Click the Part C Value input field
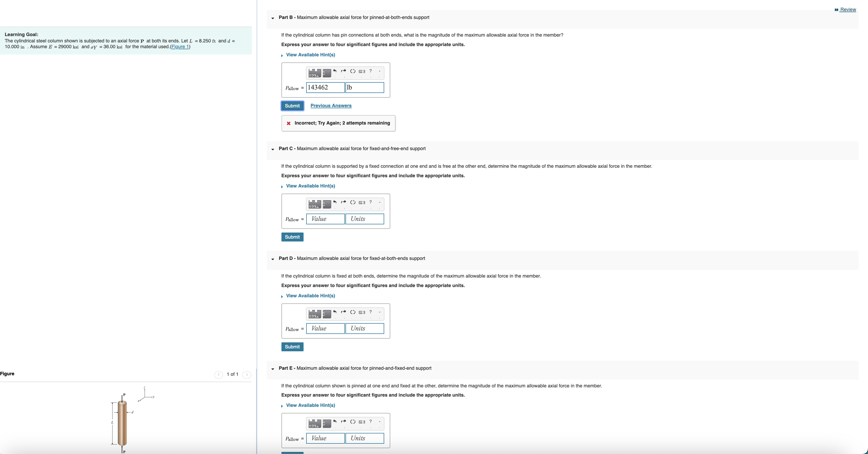This screenshot has width=868, height=454. pyautogui.click(x=325, y=219)
